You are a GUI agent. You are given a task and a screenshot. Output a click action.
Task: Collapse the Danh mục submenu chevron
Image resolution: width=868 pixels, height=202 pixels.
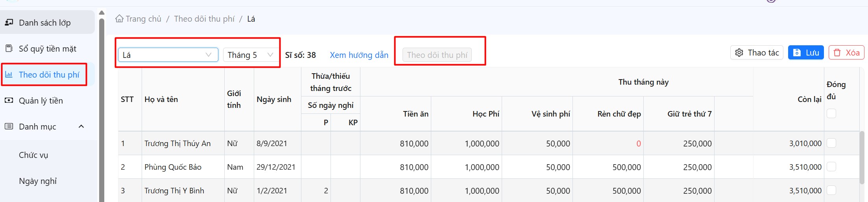point(81,126)
